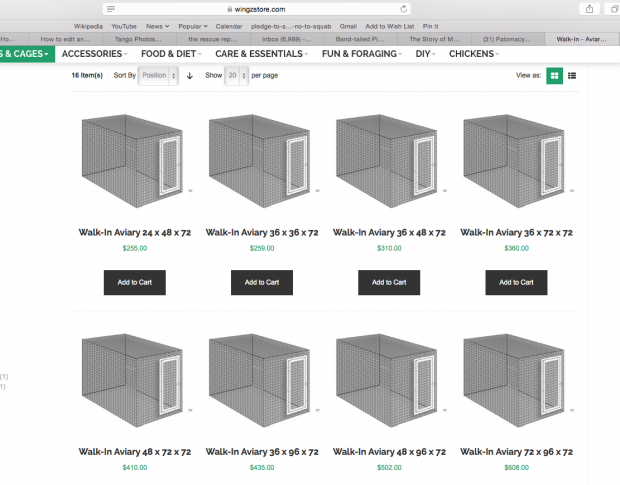Switch to the Band-tailed Pi... tab
The height and width of the screenshot is (485, 620).
[360, 39]
